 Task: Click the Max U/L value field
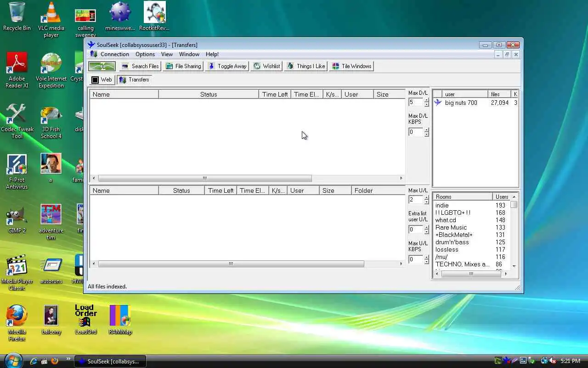pos(416,200)
